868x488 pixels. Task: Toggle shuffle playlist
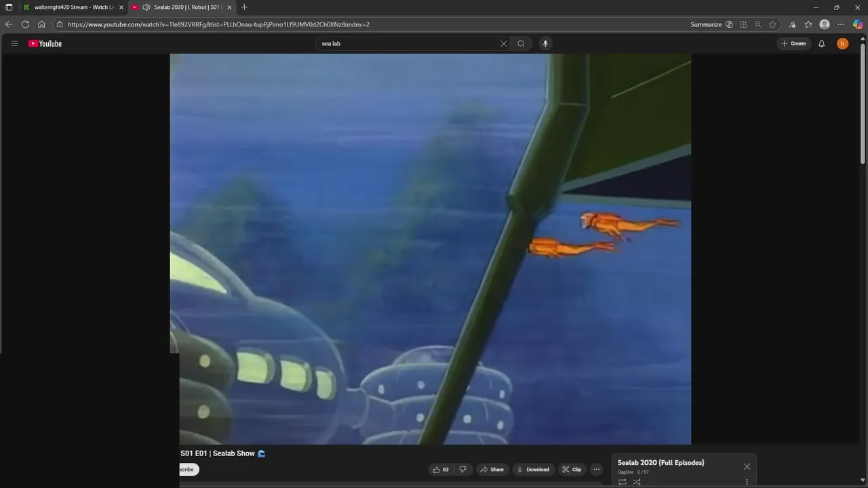(x=637, y=482)
